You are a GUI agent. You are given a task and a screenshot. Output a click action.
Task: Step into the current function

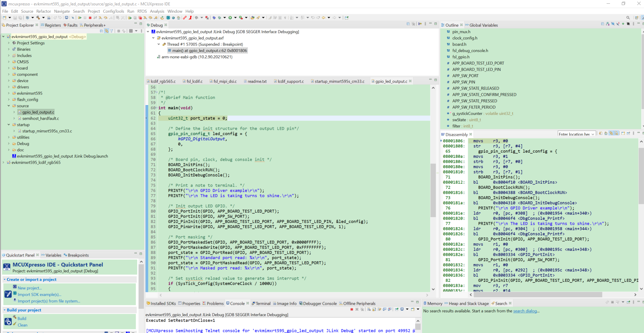pyautogui.click(x=100, y=17)
